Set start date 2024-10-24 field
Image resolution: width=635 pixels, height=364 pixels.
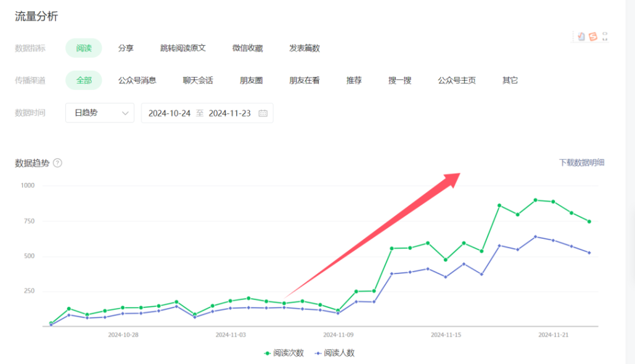pos(169,113)
